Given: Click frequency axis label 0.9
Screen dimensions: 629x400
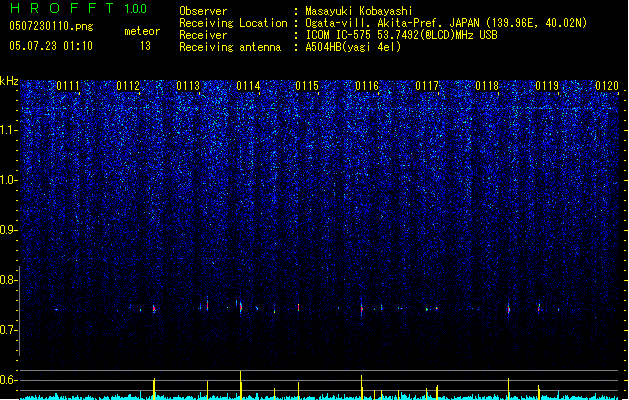Looking at the screenshot, I should click(x=9, y=230).
